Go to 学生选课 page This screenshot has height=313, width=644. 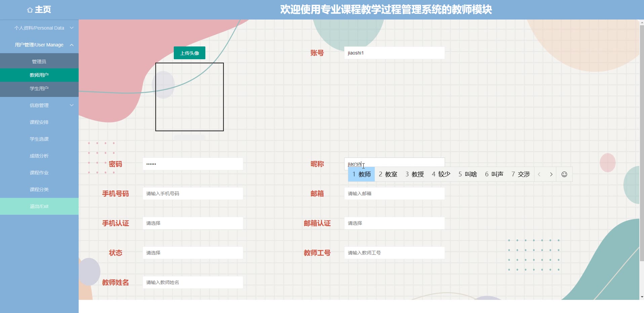(39, 139)
